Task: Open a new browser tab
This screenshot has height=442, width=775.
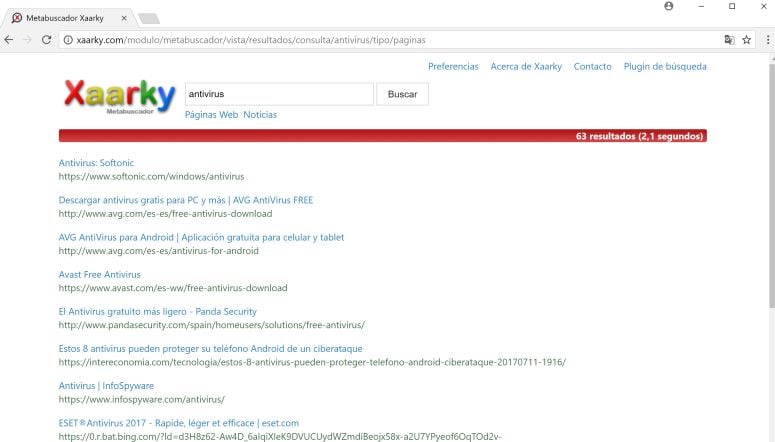Action: tap(149, 19)
